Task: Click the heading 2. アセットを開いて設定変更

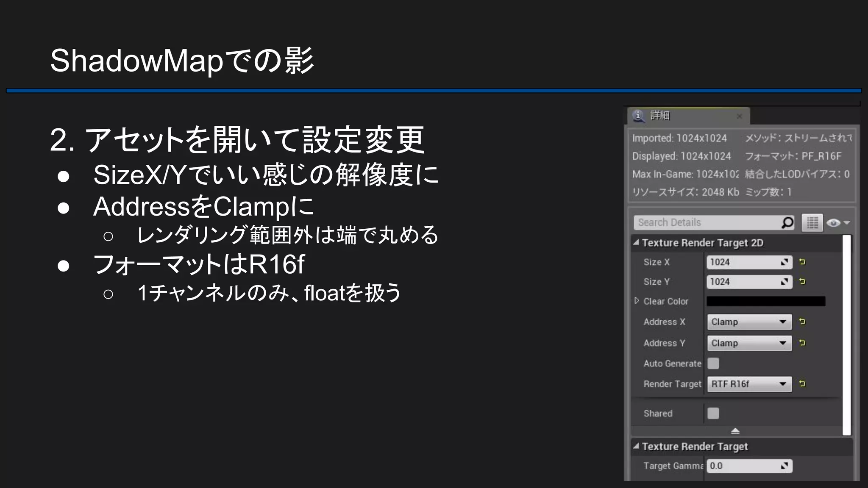Action: (x=237, y=139)
